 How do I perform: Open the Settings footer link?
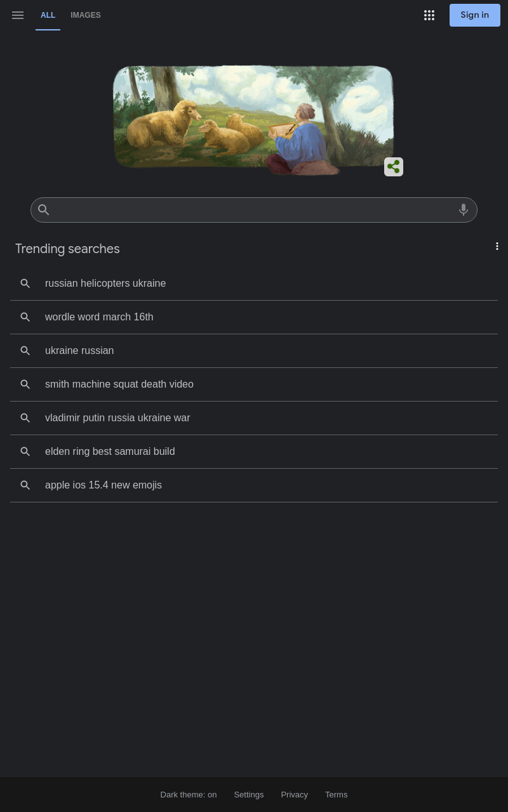click(249, 795)
